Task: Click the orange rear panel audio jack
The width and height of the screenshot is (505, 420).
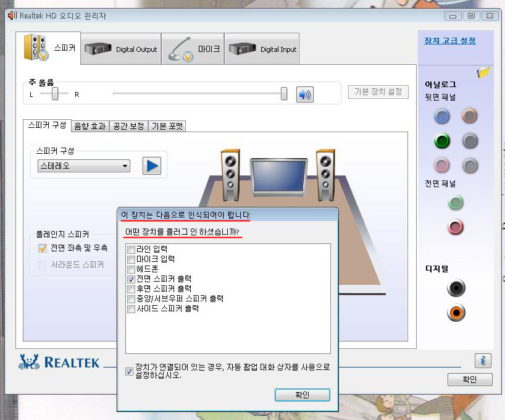Action: point(470,115)
